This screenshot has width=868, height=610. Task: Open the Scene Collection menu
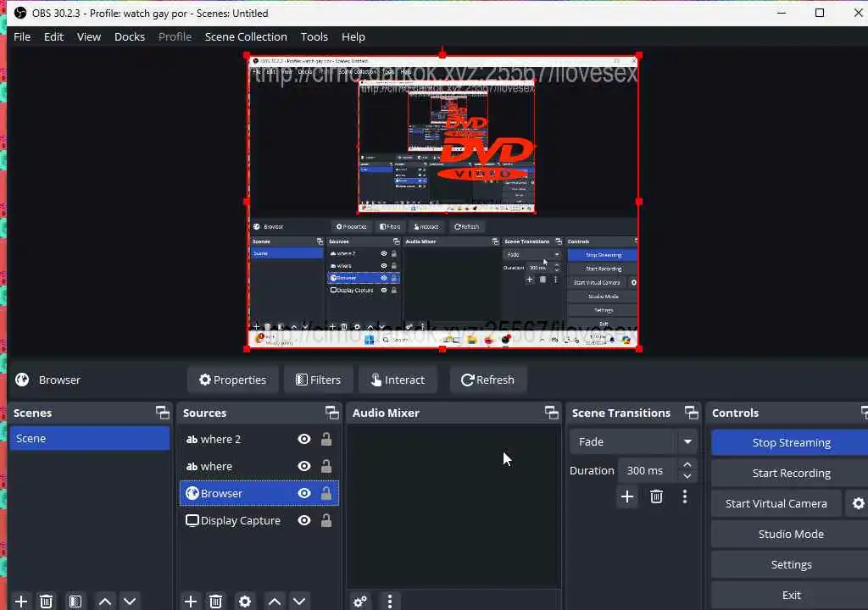[x=246, y=36]
